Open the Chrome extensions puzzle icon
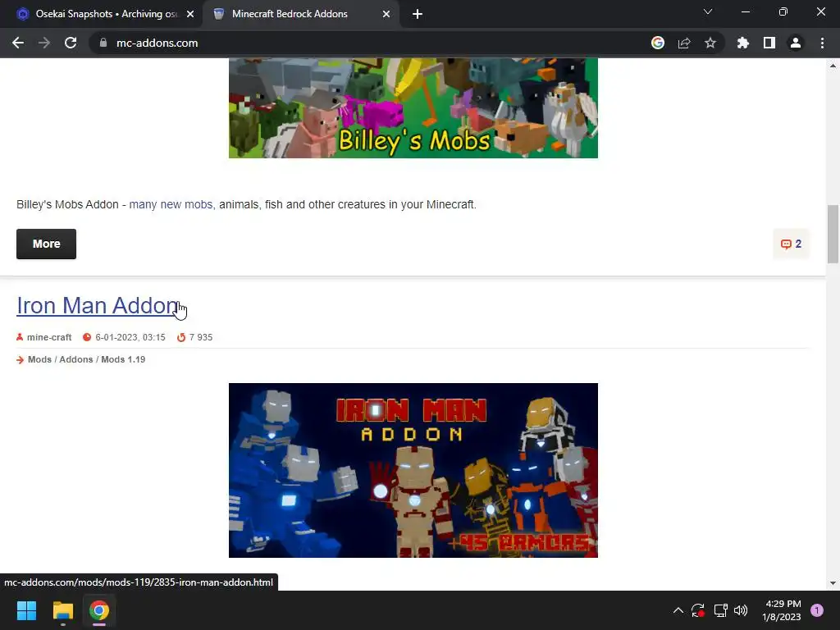The image size is (840, 630). point(743,43)
